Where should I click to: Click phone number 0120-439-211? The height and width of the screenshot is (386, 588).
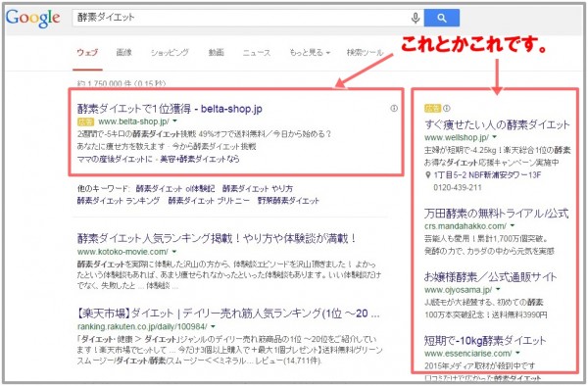pyautogui.click(x=458, y=187)
